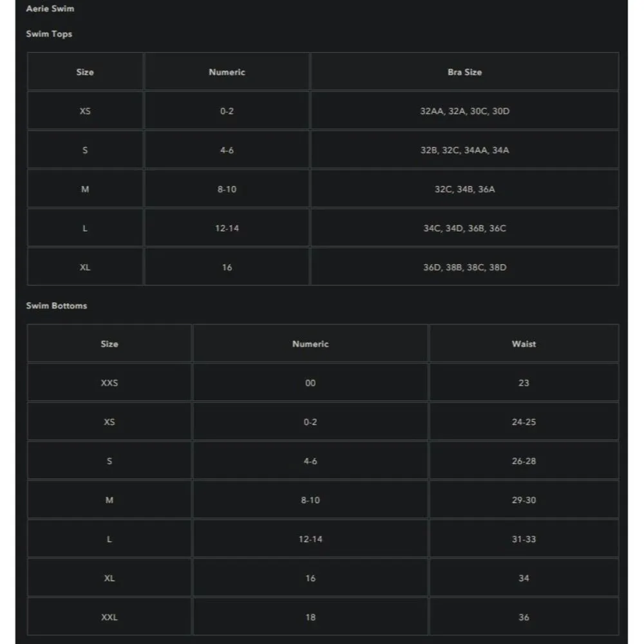
Task: Select the Bra Size column header
Action: (464, 72)
